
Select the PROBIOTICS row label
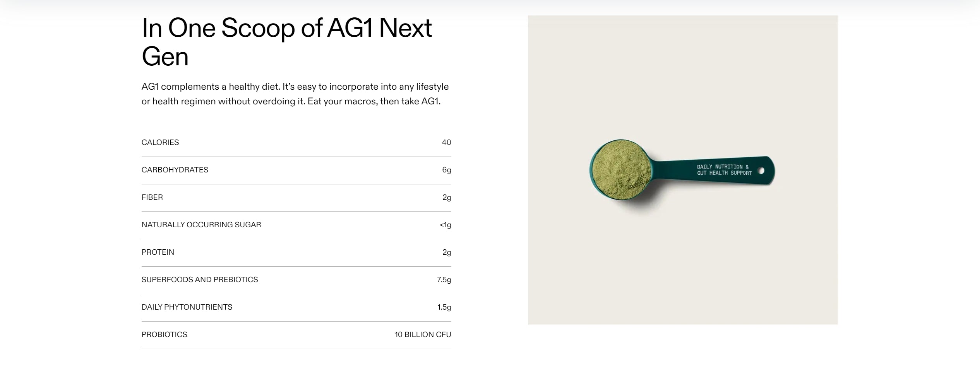tap(164, 334)
